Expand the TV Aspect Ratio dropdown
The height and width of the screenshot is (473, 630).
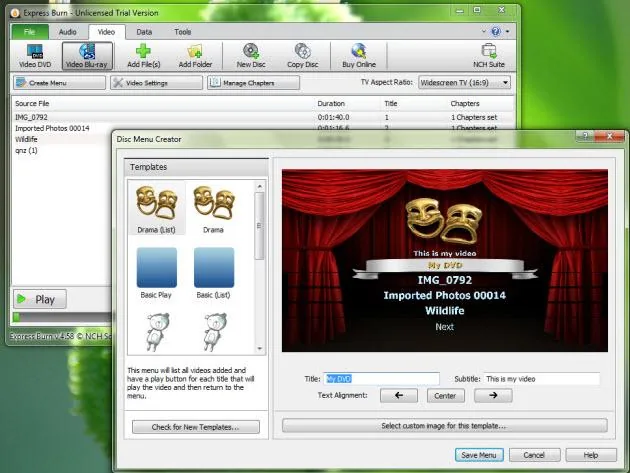[505, 82]
